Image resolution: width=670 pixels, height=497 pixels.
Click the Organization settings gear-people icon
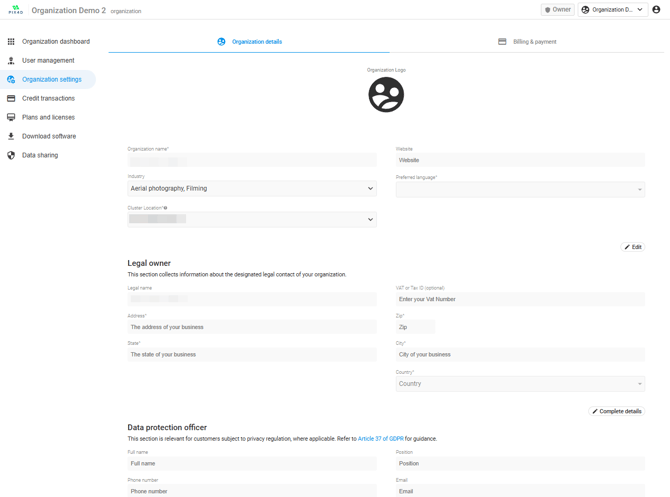pyautogui.click(x=11, y=79)
